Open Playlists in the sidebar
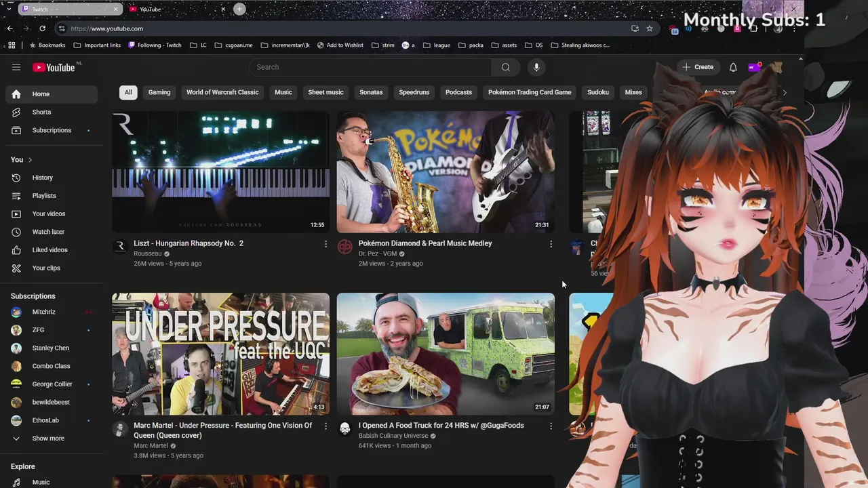868x488 pixels. (x=52, y=196)
